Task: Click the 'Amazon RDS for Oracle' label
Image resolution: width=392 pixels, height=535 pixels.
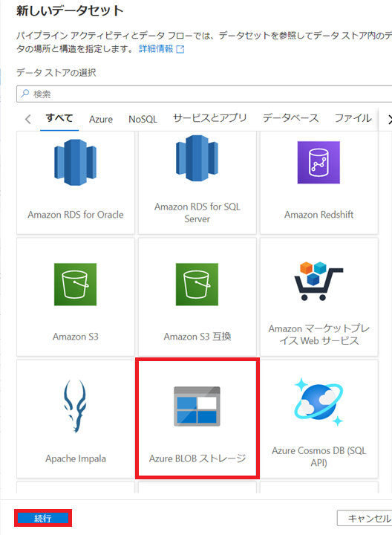Action: click(x=76, y=215)
